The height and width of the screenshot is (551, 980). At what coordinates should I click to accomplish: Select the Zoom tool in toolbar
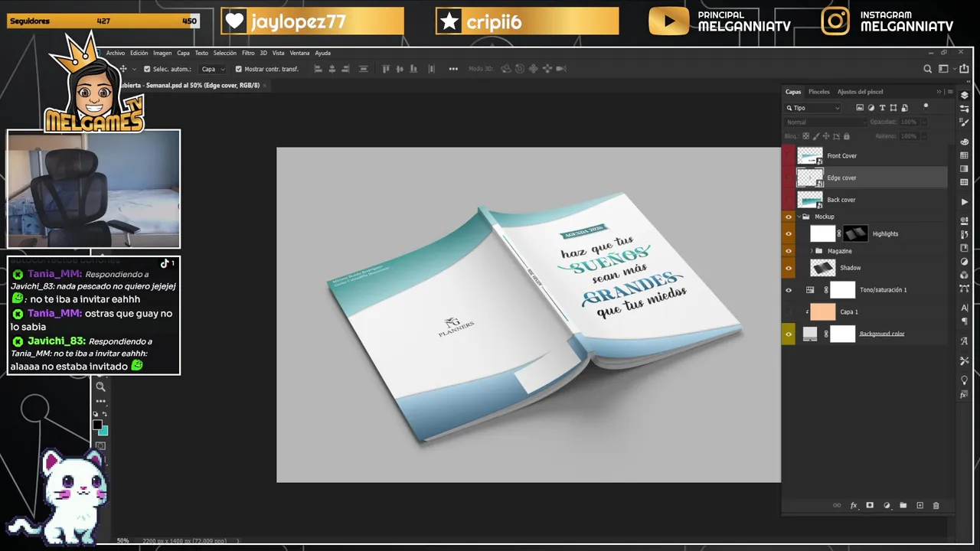(100, 386)
